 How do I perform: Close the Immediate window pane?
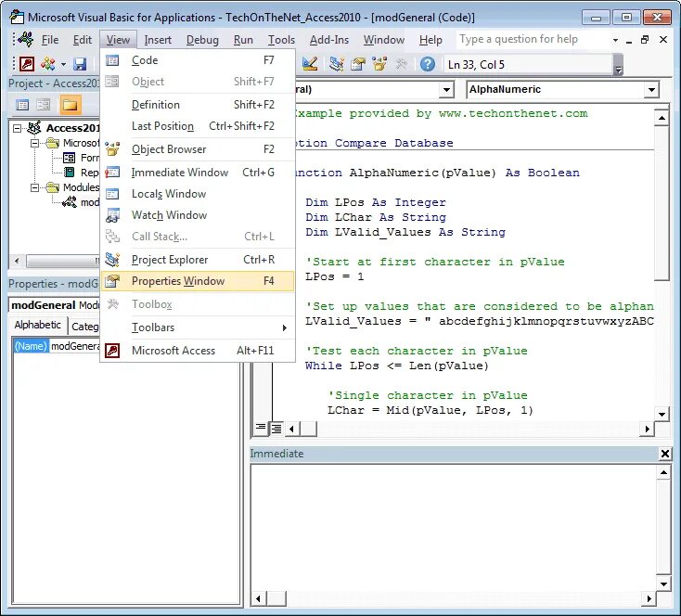coord(664,454)
